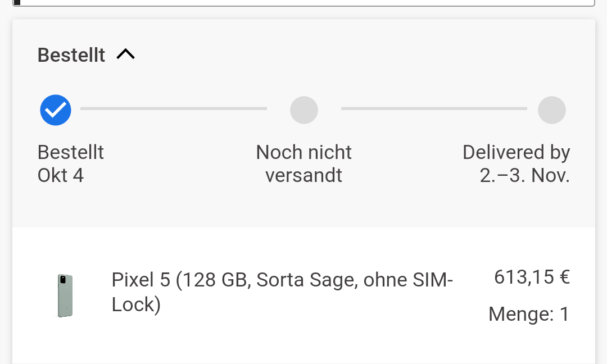This screenshot has height=364, width=607.
Task: Open the Pixel 5 product thumbnail
Action: [65, 295]
